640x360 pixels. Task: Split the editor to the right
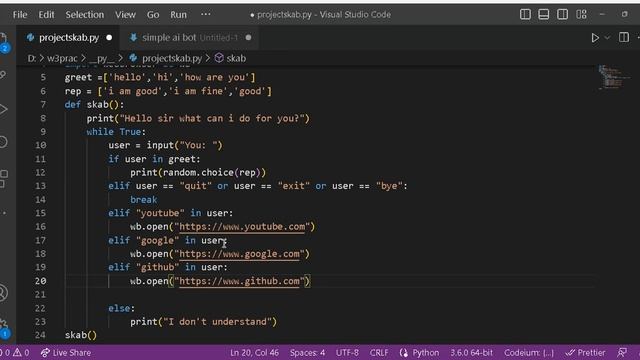pyautogui.click(x=624, y=38)
